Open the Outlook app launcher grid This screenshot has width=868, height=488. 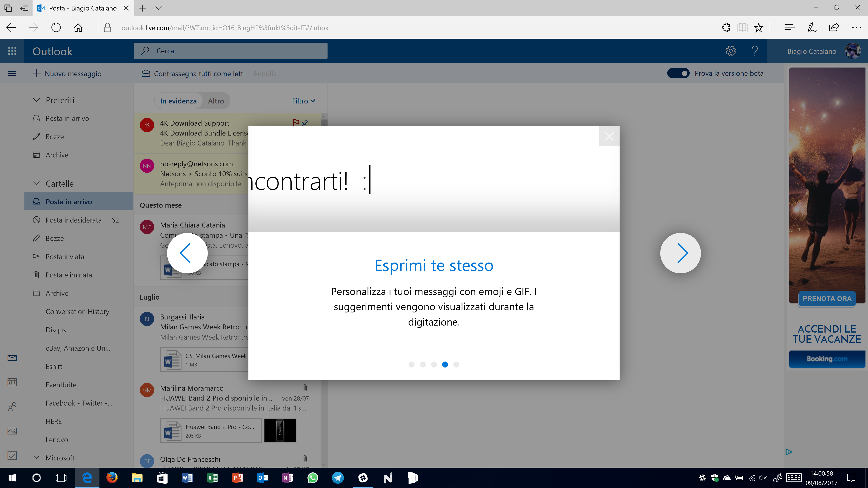tap(12, 51)
